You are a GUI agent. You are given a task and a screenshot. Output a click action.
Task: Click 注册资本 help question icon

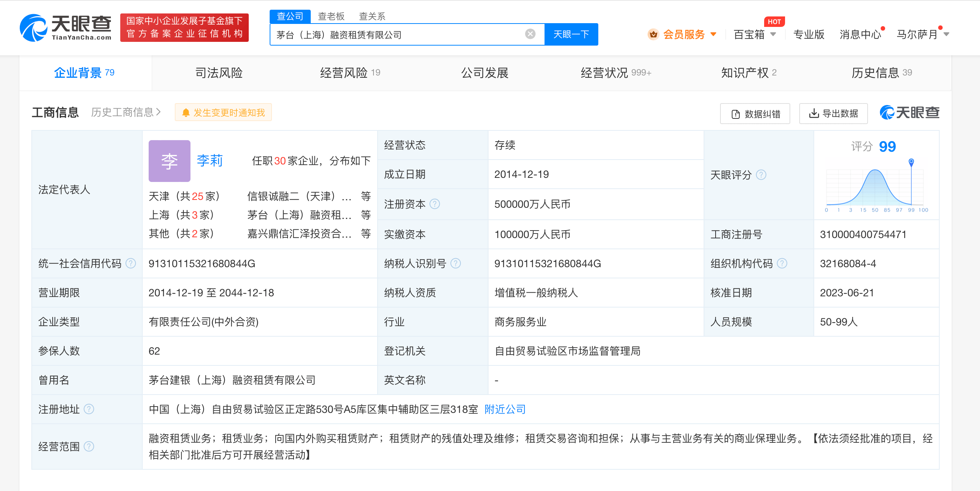434,204
